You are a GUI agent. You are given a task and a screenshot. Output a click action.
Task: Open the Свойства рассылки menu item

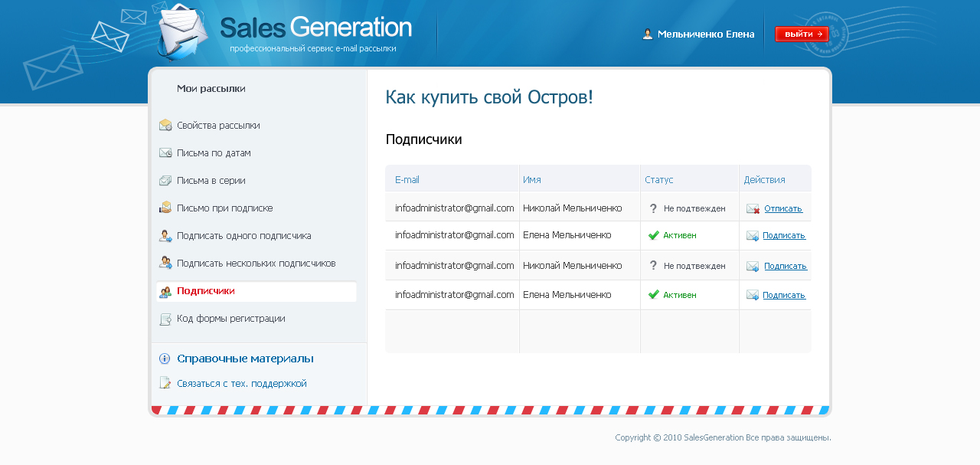(218, 126)
